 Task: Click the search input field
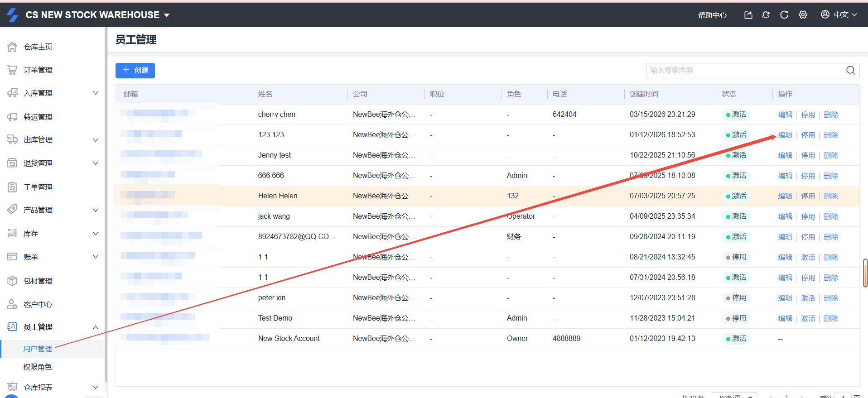coord(743,71)
